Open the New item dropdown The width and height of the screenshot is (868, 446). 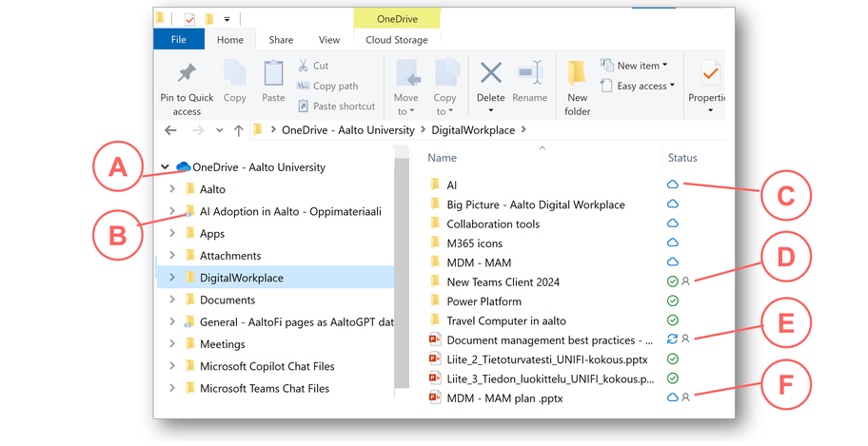coord(635,66)
